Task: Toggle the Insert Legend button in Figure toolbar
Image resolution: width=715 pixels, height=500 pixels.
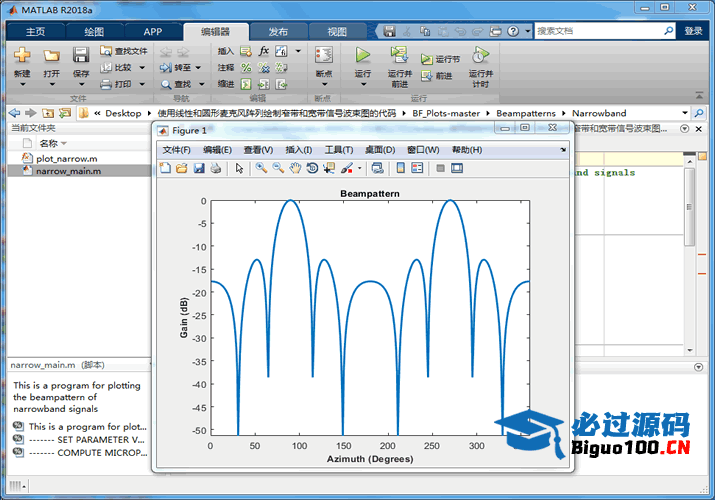Action: pos(417,168)
